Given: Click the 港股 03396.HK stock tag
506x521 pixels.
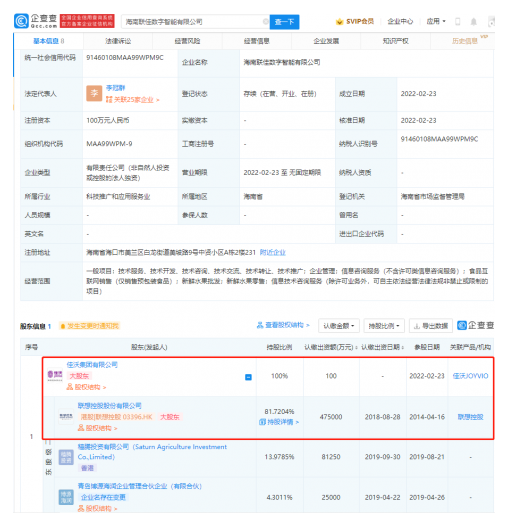Looking at the screenshot, I should click(x=116, y=417).
